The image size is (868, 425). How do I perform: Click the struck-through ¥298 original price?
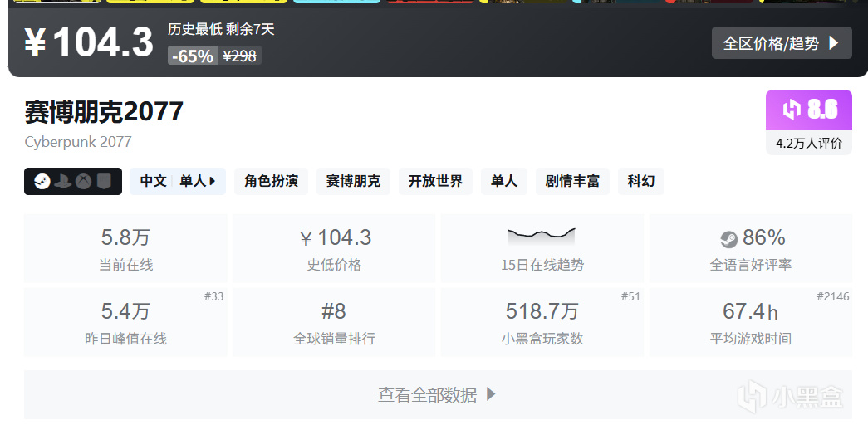[239, 56]
